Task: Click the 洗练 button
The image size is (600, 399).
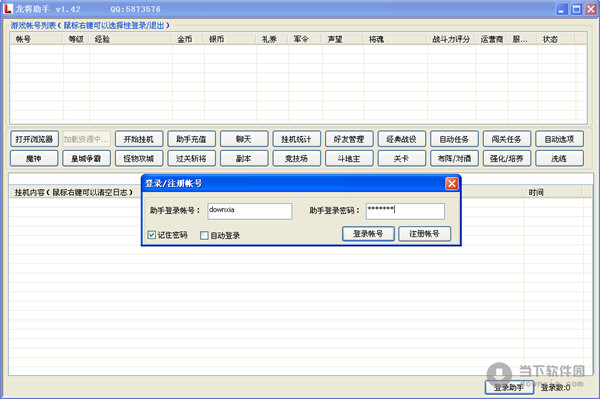Action: (559, 158)
